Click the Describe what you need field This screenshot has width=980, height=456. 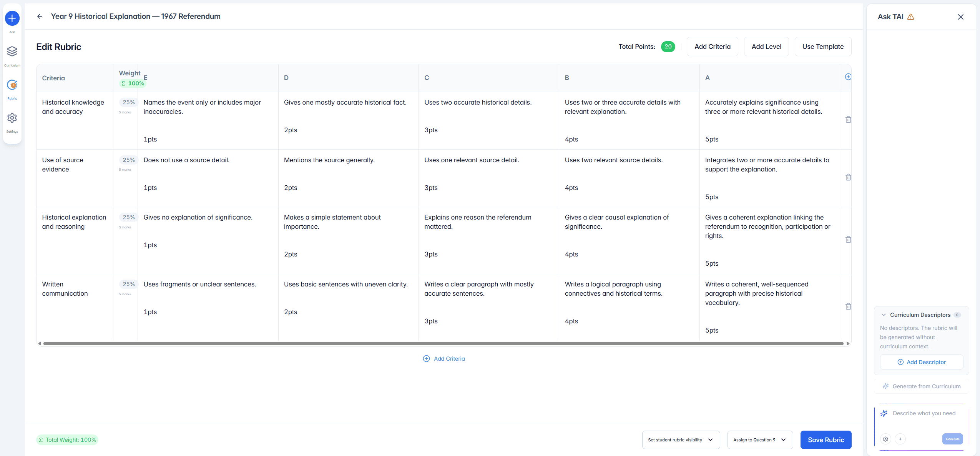tap(924, 413)
